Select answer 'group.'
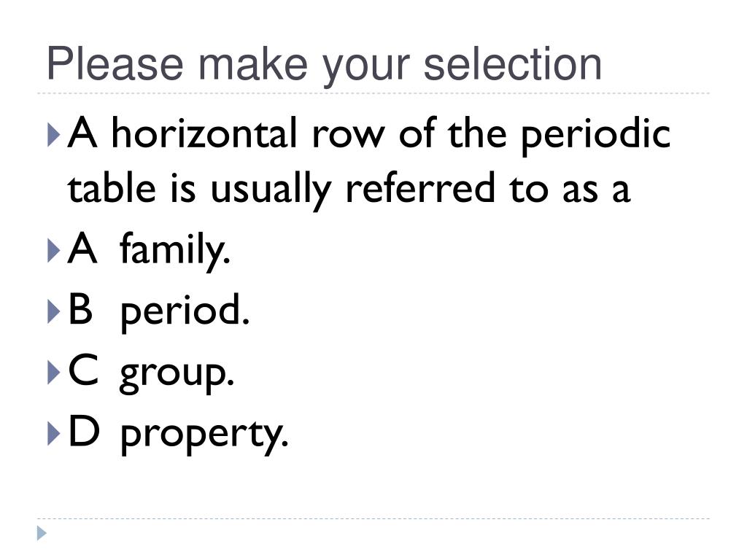747x560 pixels. (x=177, y=374)
